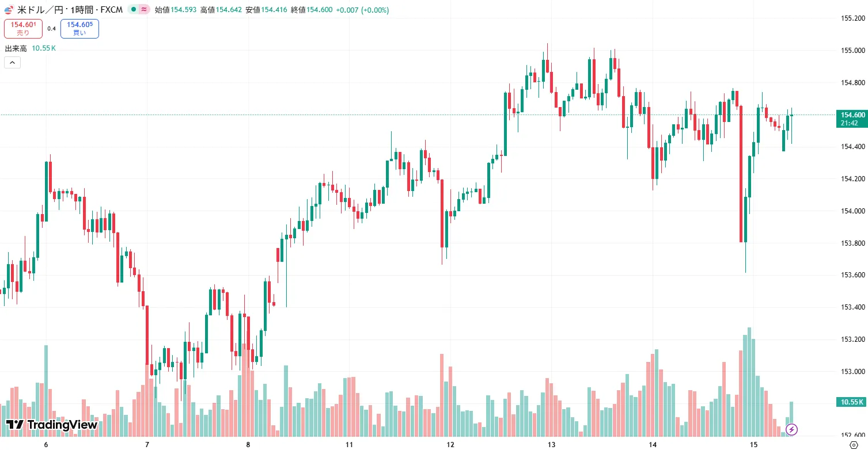Click the spread value 0.4 between quote buttons

tap(51, 28)
